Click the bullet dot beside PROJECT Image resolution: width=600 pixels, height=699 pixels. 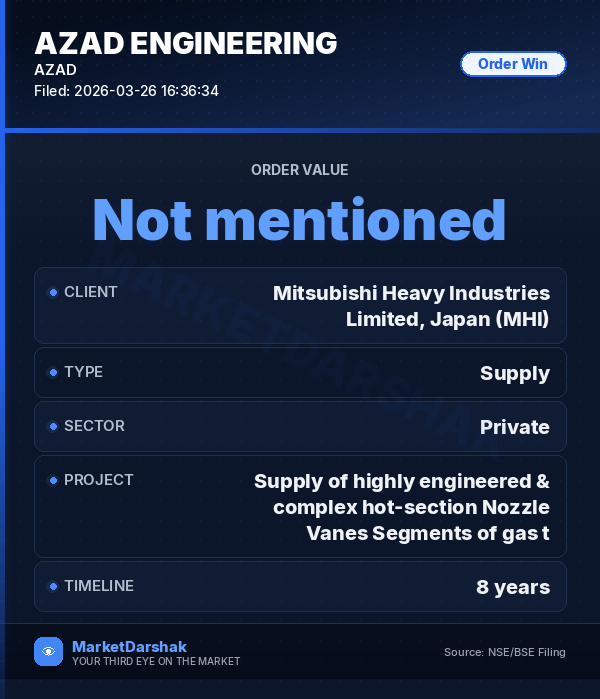click(53, 480)
